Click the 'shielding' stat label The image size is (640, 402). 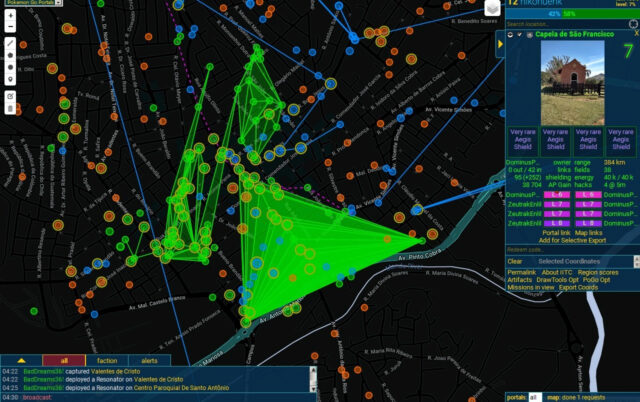coord(558,177)
